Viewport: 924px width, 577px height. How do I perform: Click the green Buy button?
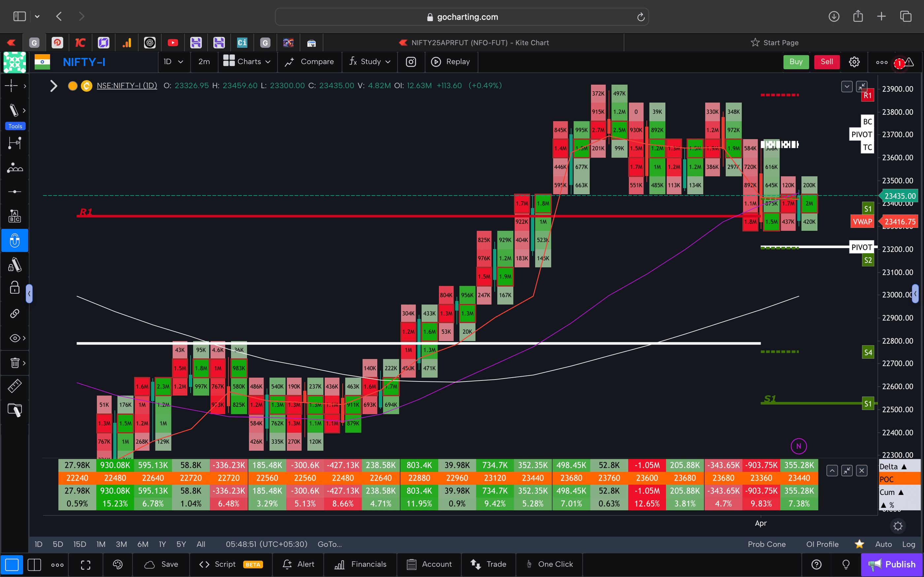pos(796,61)
